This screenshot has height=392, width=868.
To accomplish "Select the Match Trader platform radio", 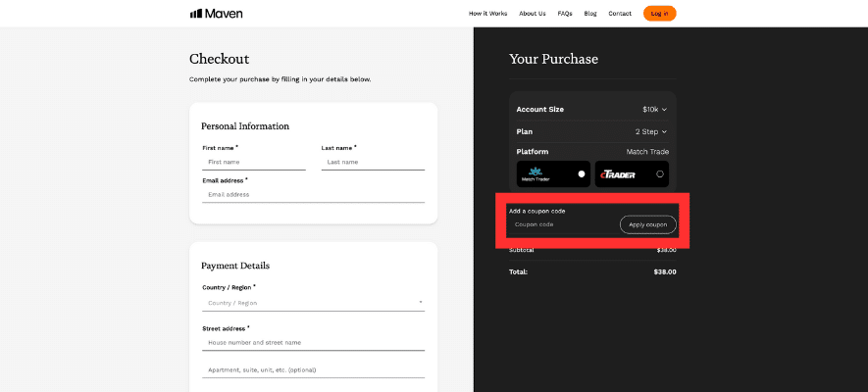I will click(x=582, y=174).
